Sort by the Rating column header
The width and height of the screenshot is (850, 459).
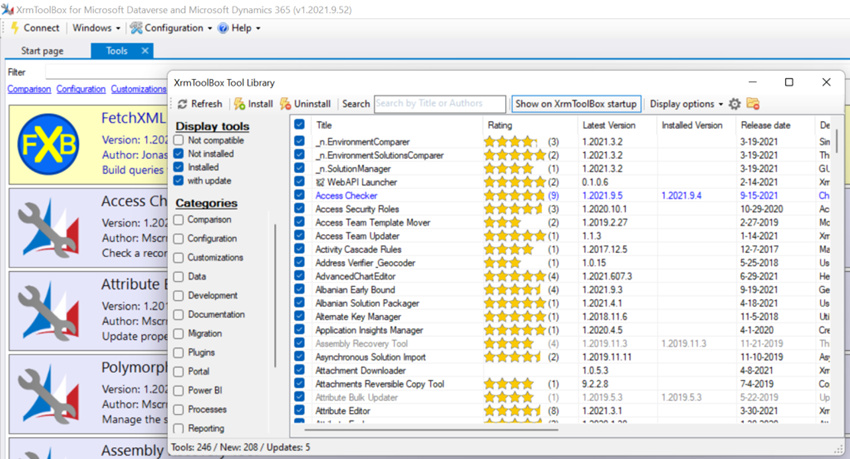530,125
